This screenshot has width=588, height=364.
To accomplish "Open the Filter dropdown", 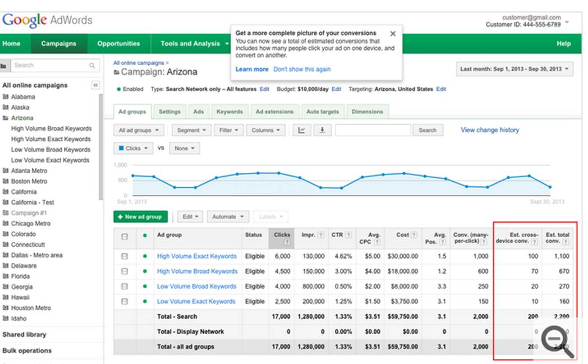I will pyautogui.click(x=229, y=130).
